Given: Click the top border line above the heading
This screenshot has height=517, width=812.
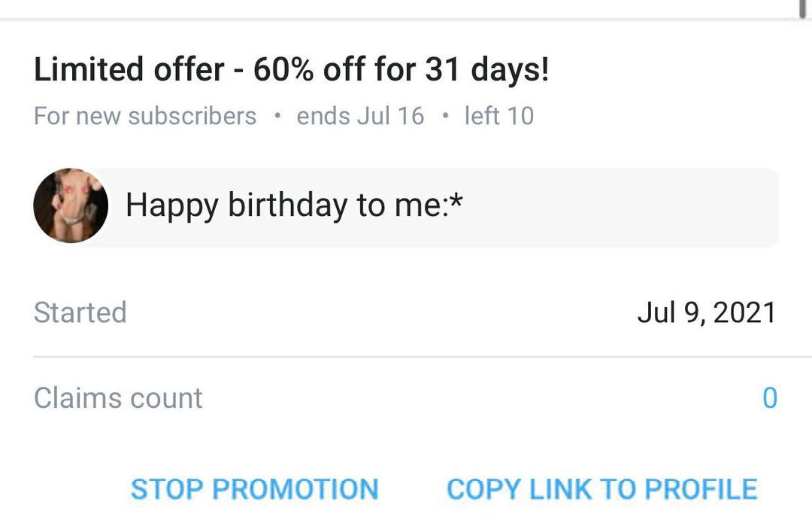Looking at the screenshot, I should point(406,19).
